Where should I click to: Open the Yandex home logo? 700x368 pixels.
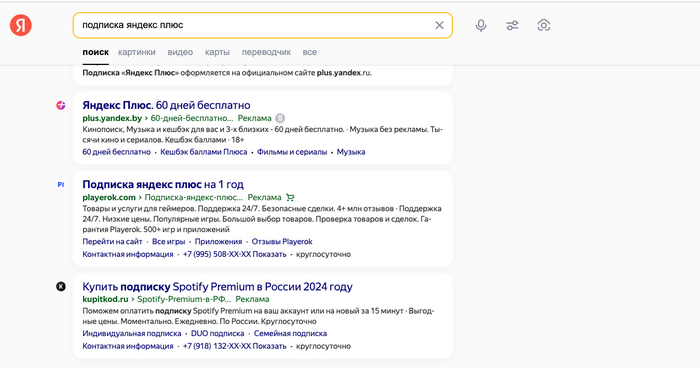tap(21, 25)
